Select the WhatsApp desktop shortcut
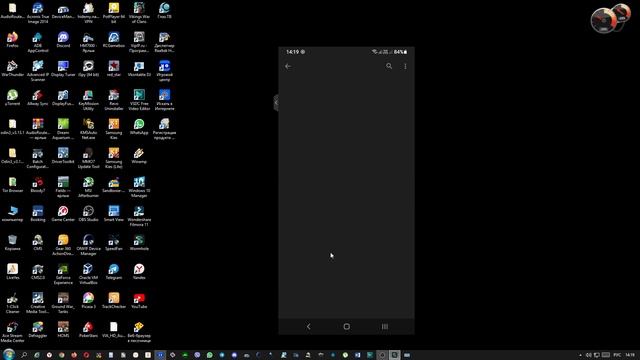Viewport: 640px width, 360px height. [x=139, y=127]
